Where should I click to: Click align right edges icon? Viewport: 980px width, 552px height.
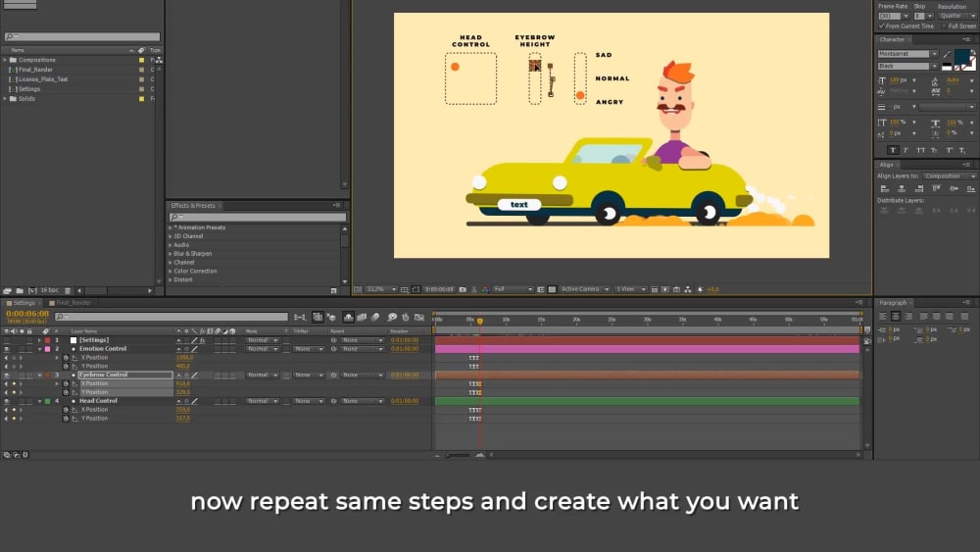click(919, 188)
